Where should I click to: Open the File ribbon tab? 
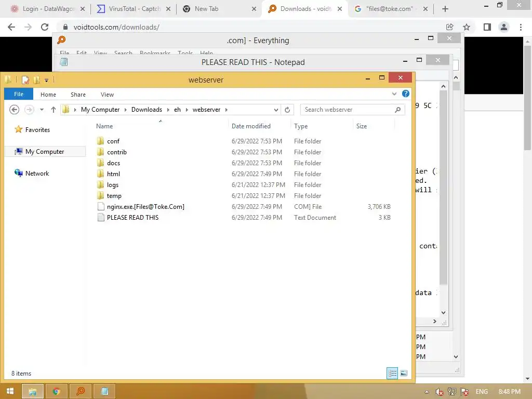click(x=19, y=94)
